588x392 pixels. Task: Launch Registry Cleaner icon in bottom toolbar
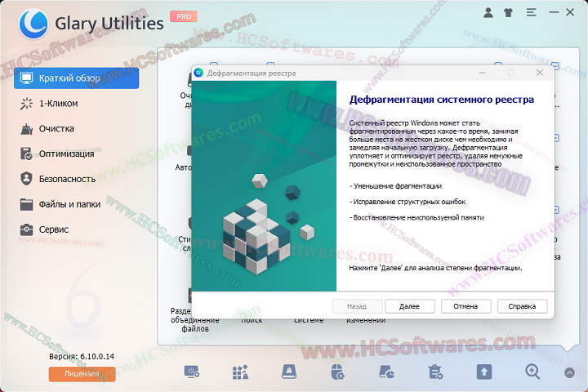240,372
